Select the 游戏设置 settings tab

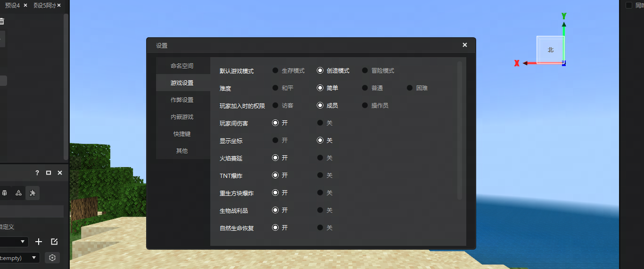tap(182, 83)
